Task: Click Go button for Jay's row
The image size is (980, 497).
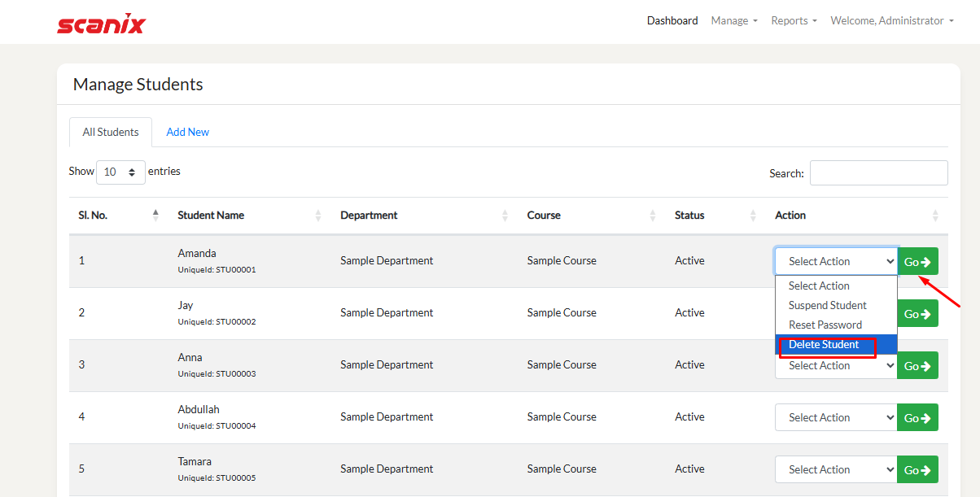Action: coord(917,313)
